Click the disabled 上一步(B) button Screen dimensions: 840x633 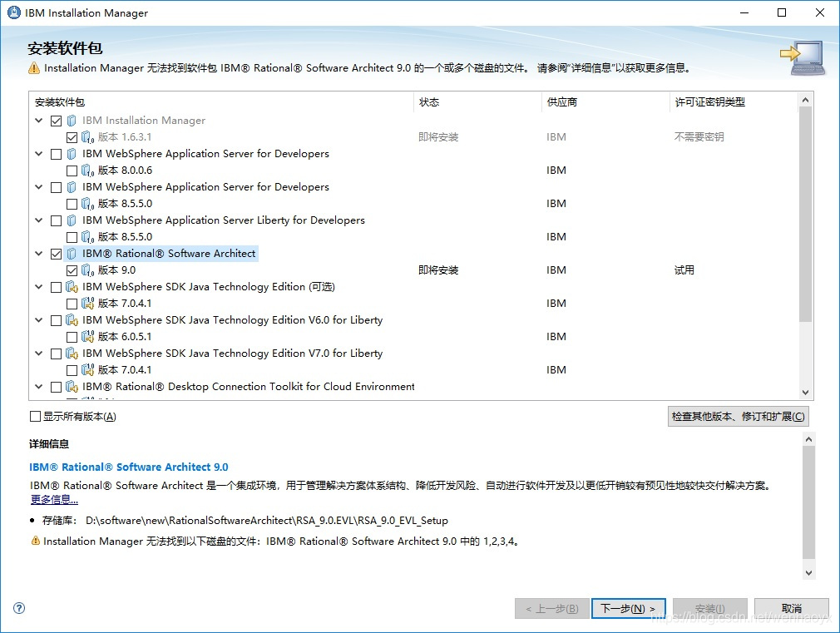click(551, 608)
